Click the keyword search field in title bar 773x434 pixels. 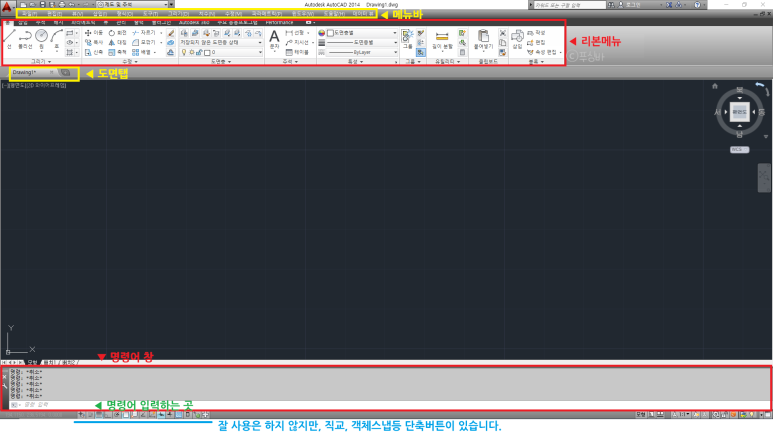[569, 4]
